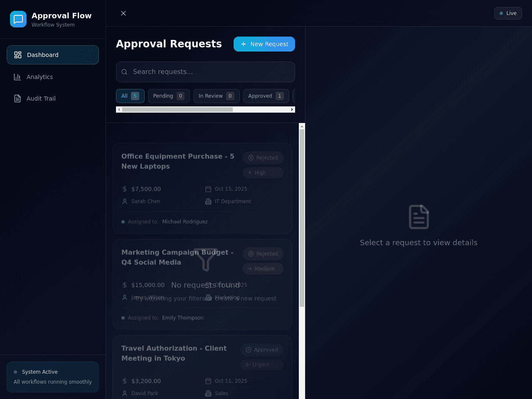Viewport: 532px width, 399px height.
Task: Click the building icon beside IT Department
Action: click(208, 202)
